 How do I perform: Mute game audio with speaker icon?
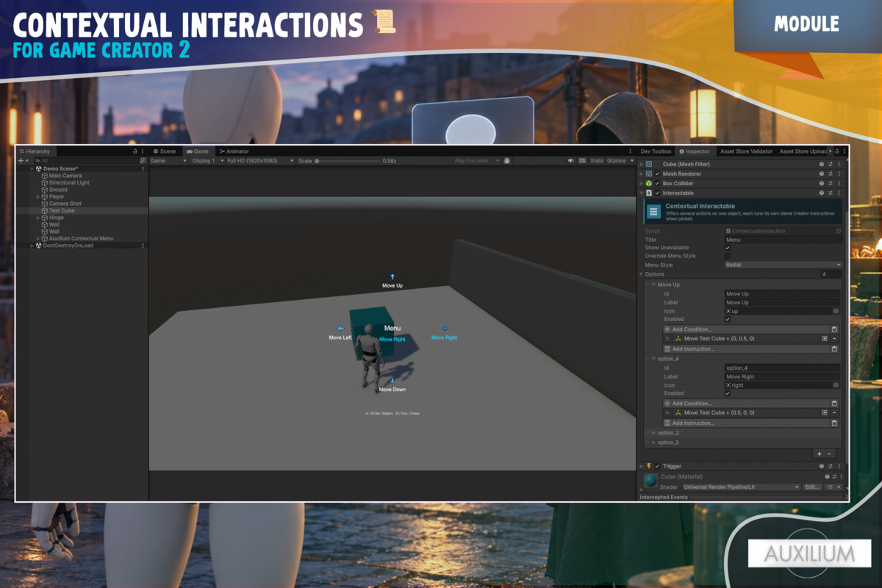tap(570, 161)
